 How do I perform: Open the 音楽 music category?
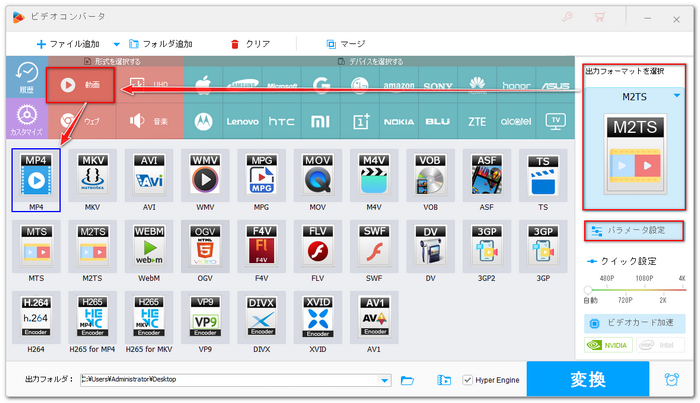click(x=150, y=121)
